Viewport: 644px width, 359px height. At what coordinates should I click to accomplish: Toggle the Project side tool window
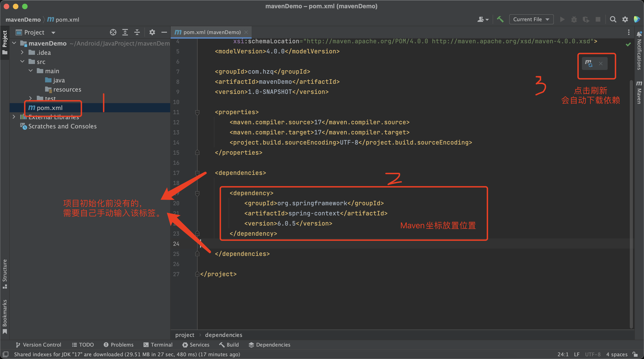click(x=5, y=43)
